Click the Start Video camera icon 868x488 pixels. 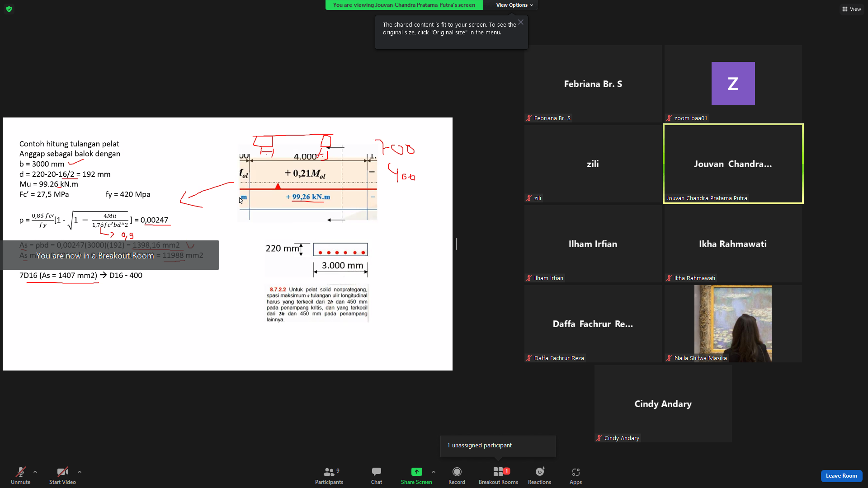(x=62, y=472)
